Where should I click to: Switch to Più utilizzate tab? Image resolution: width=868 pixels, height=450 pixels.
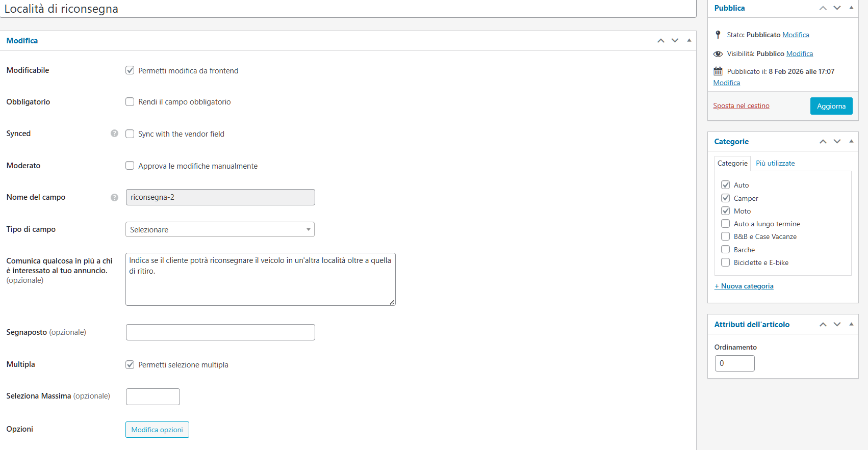tap(775, 164)
